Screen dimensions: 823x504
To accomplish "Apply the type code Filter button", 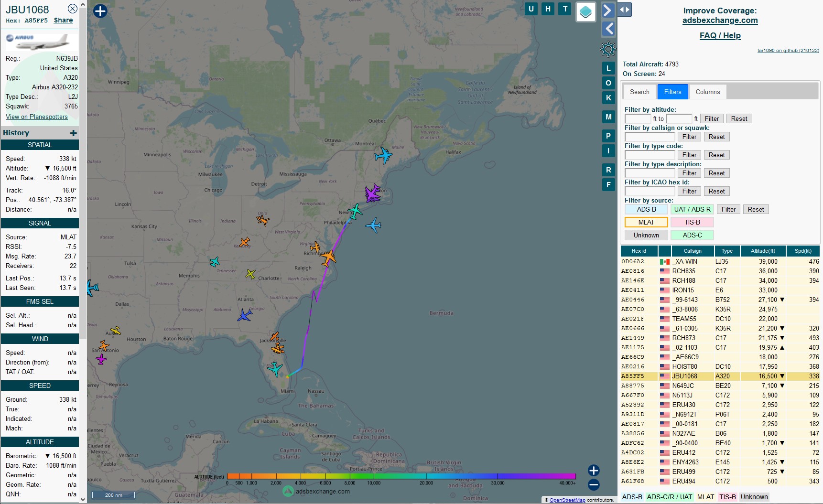I will click(689, 155).
